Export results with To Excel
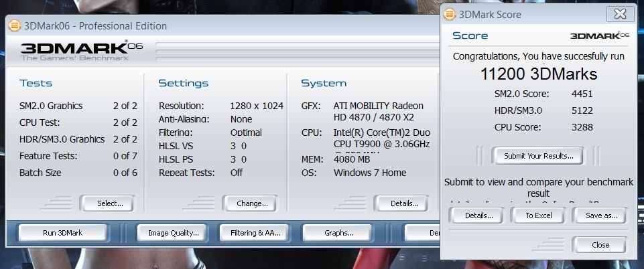644x269 pixels. [537, 215]
